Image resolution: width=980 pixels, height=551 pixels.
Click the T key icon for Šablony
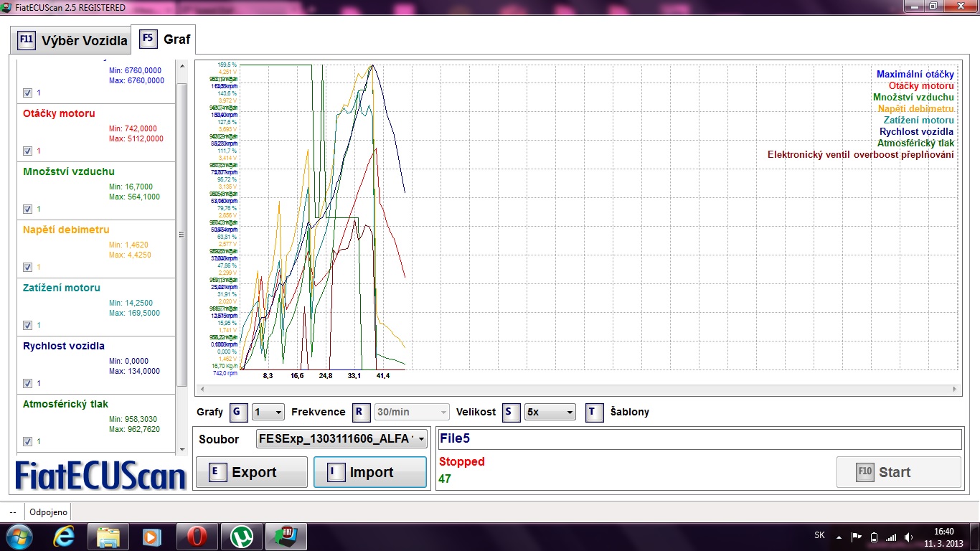(x=594, y=413)
